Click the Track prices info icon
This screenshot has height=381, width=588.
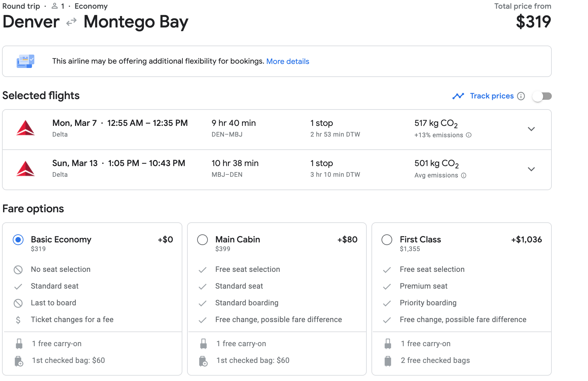coord(521,96)
